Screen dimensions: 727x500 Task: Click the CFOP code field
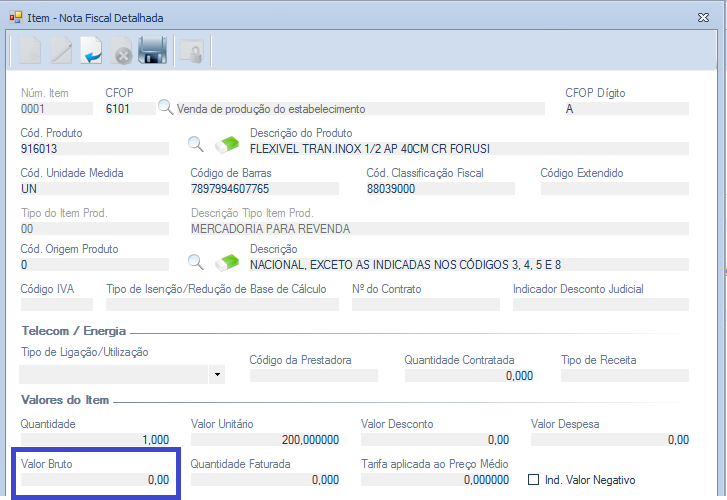pyautogui.click(x=129, y=109)
